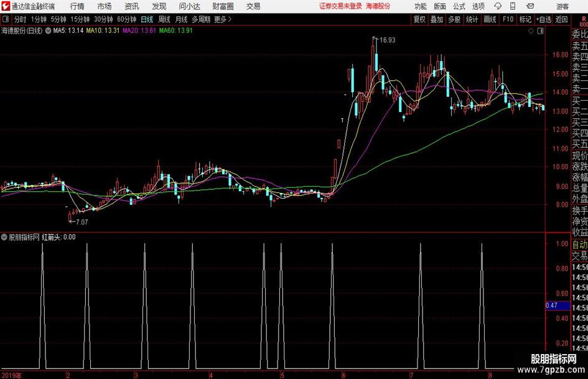This screenshot has width=588, height=379.
Task: Click the 2019年 label on time axis
Action: point(11,375)
